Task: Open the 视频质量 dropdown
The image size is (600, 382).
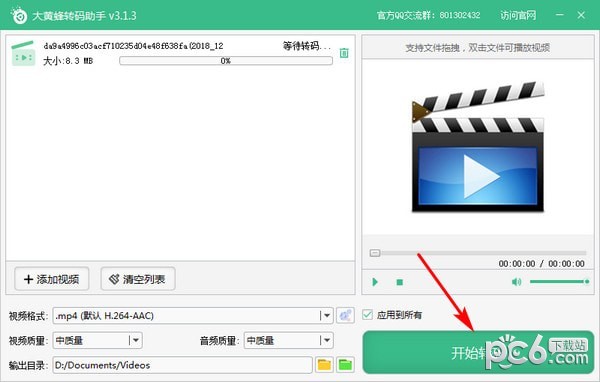Action: 135,340
